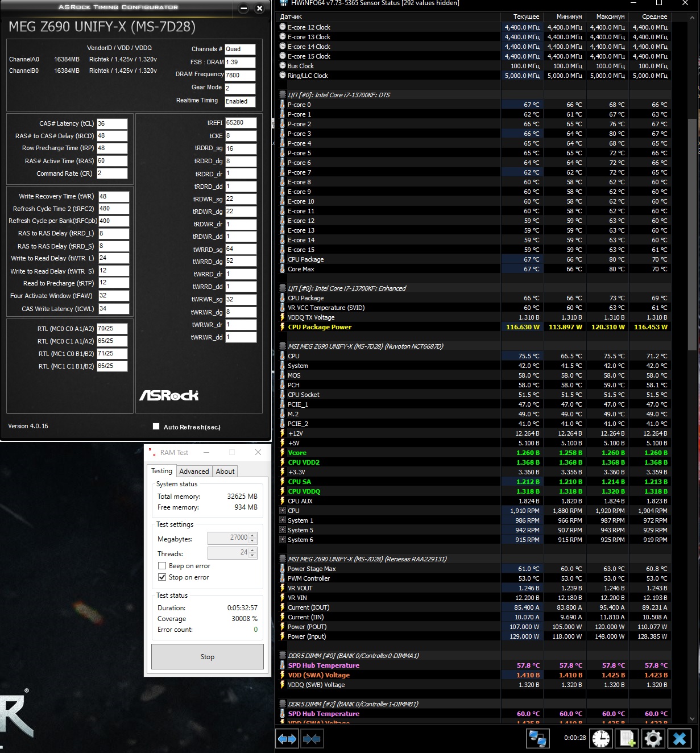Collapse the Nuvoton NCT6687D sensor group
700x753 pixels.
point(283,346)
